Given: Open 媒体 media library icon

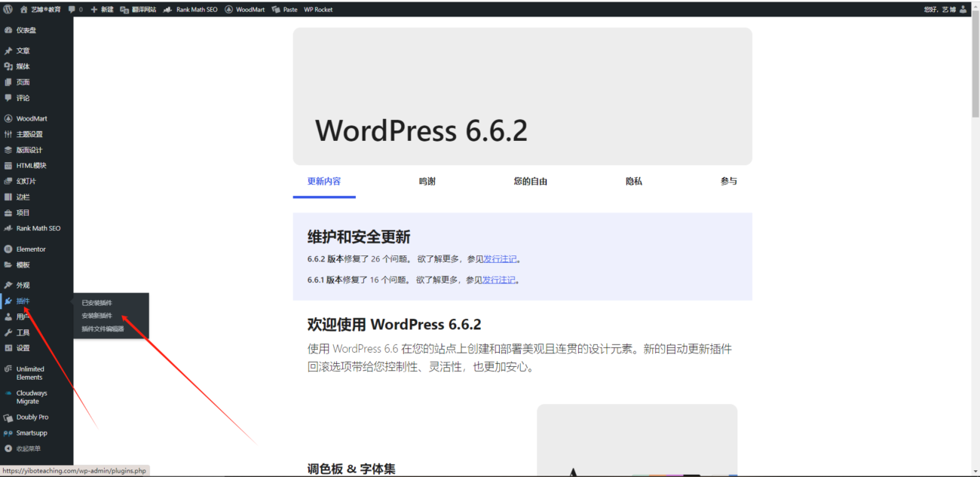Looking at the screenshot, I should (8, 66).
